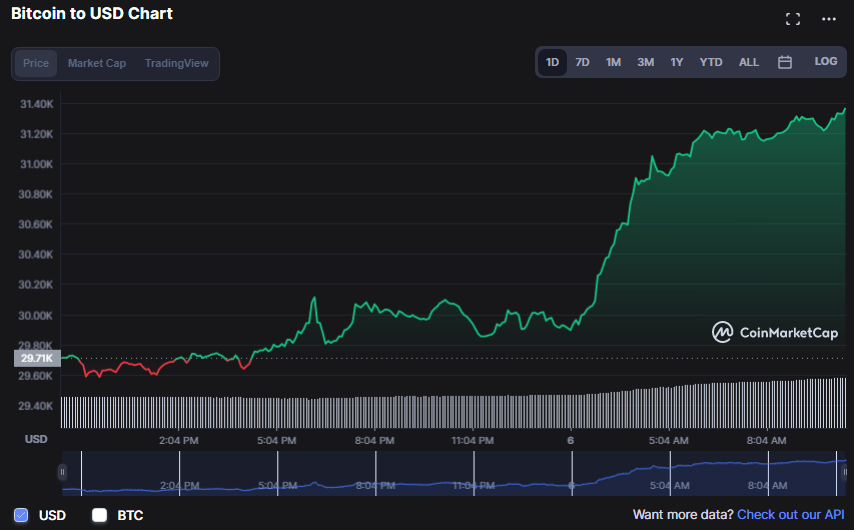Click the navigator mini chart area

[x=453, y=473]
